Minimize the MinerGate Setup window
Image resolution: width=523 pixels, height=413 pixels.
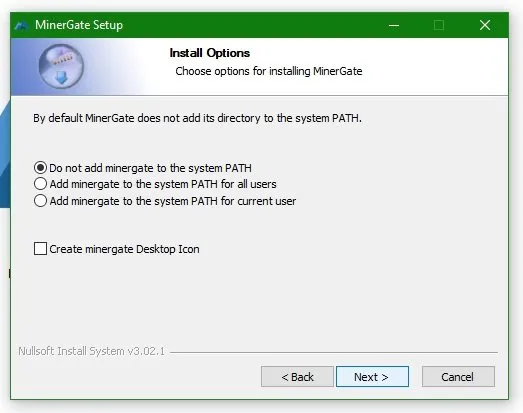tap(394, 25)
